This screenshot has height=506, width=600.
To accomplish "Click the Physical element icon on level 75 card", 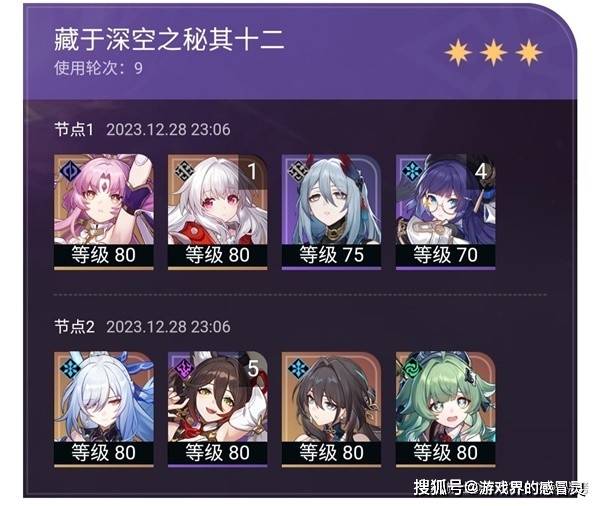I will pos(298,171).
